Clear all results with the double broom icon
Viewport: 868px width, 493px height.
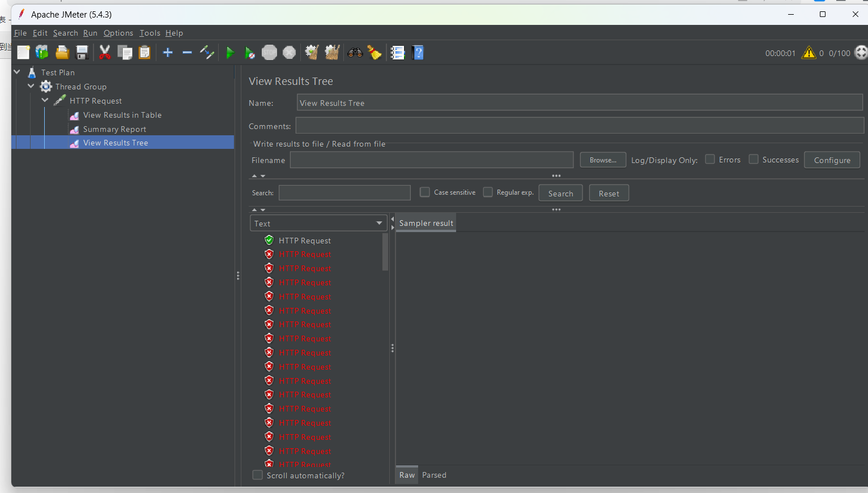pyautogui.click(x=332, y=53)
